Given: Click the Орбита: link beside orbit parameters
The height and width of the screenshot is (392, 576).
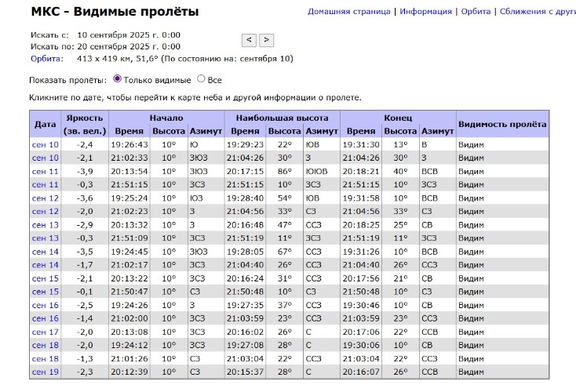Looking at the screenshot, I should pyautogui.click(x=46, y=59).
